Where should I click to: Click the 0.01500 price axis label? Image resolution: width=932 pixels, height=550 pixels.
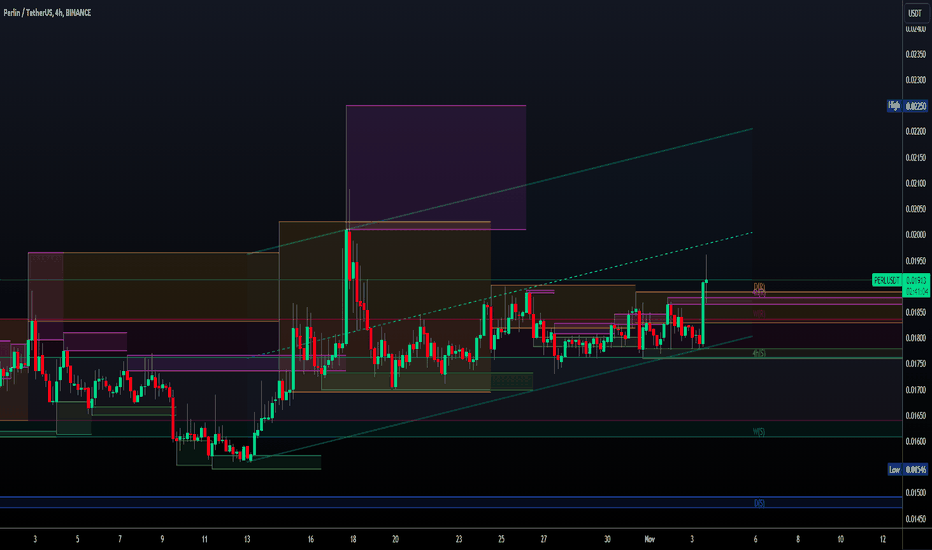[915, 493]
